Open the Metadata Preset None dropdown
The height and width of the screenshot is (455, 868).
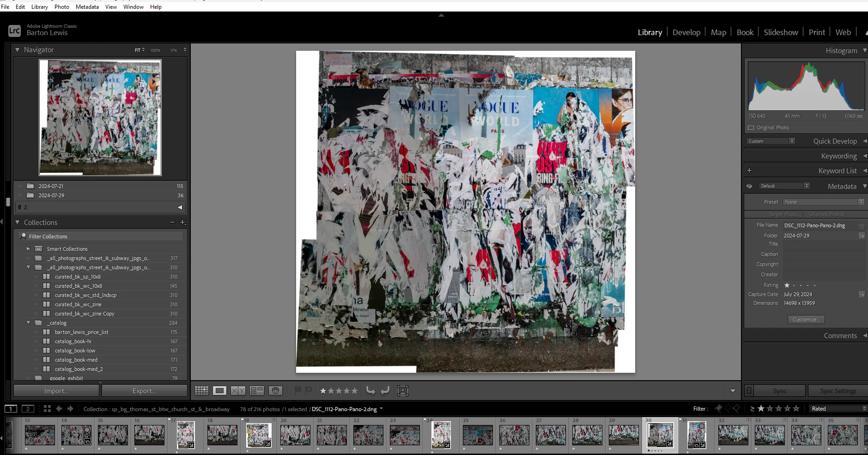pos(823,202)
